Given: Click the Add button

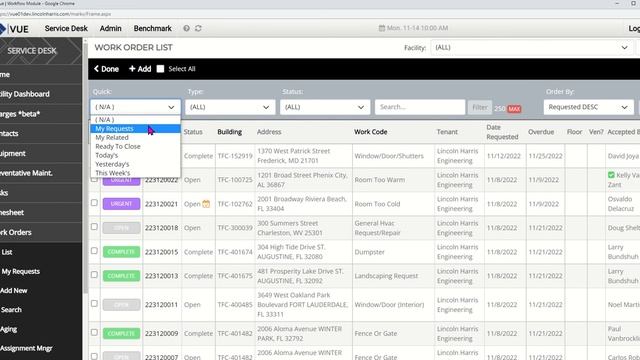Looking at the screenshot, I should coord(140,69).
